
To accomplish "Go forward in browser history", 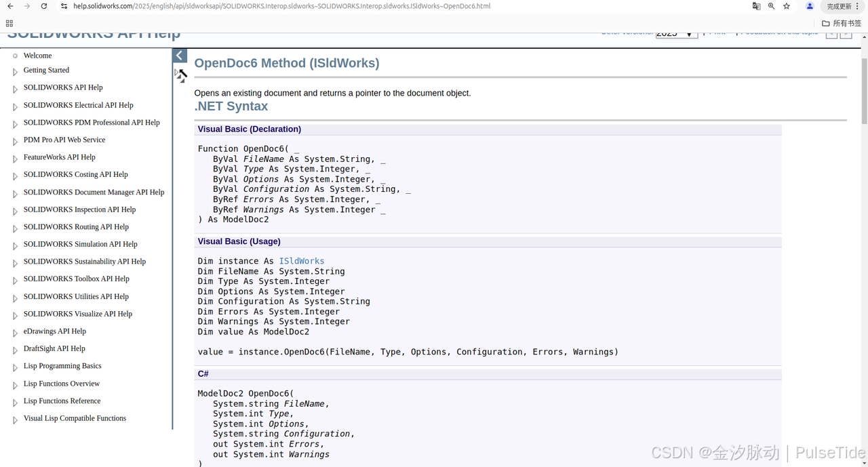I will pyautogui.click(x=27, y=6).
